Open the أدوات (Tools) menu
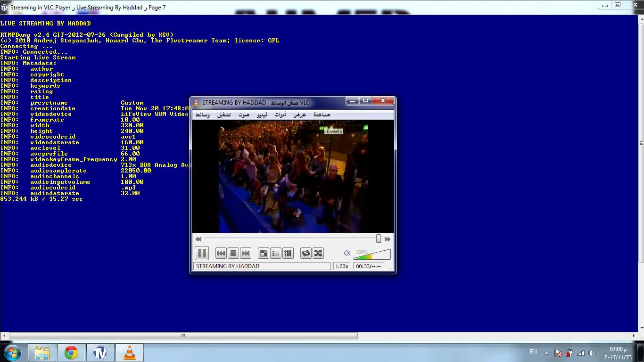Screen dimensions: 644x362 (281, 115)
